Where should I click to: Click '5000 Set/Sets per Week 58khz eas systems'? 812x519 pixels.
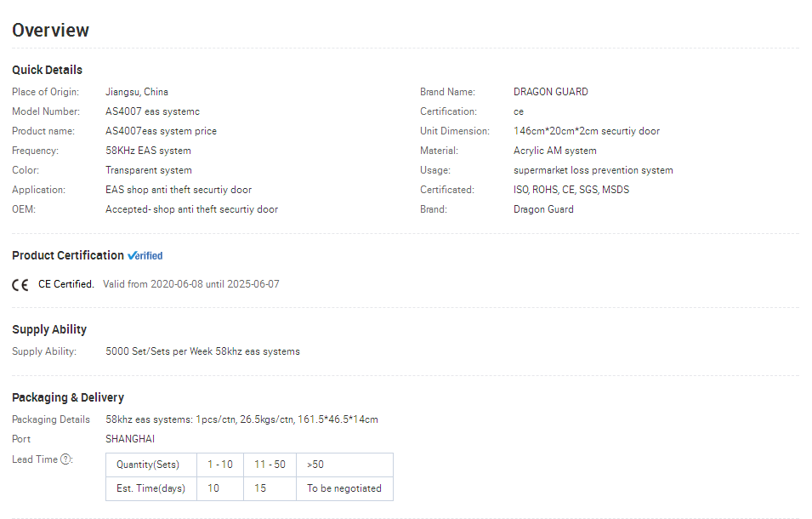point(202,351)
